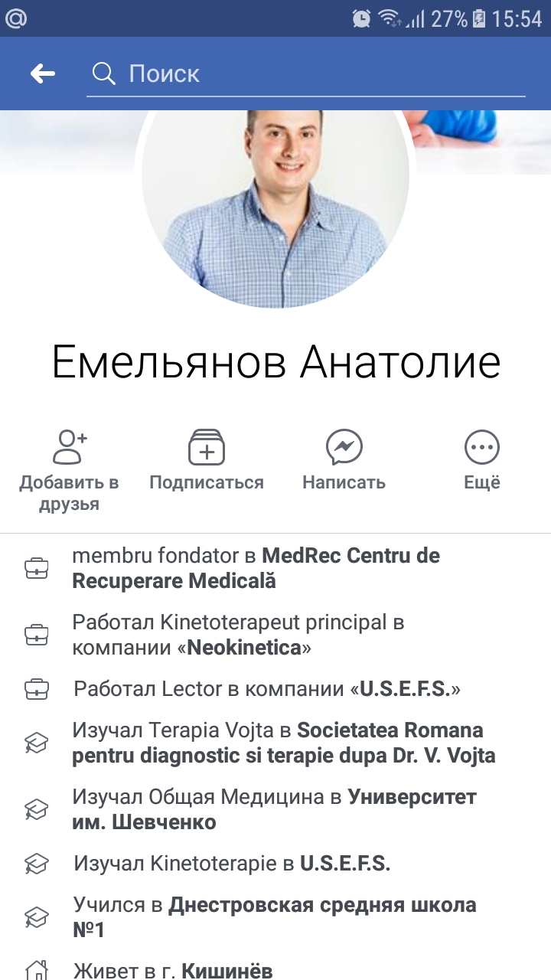Open MedRec Centru de Recuperare Medicală link

256,568
